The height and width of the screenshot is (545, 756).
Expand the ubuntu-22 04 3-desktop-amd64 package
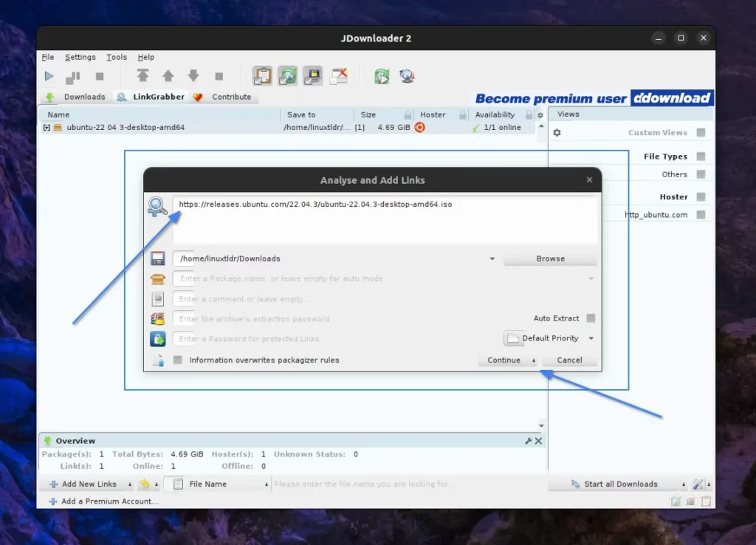(x=47, y=127)
